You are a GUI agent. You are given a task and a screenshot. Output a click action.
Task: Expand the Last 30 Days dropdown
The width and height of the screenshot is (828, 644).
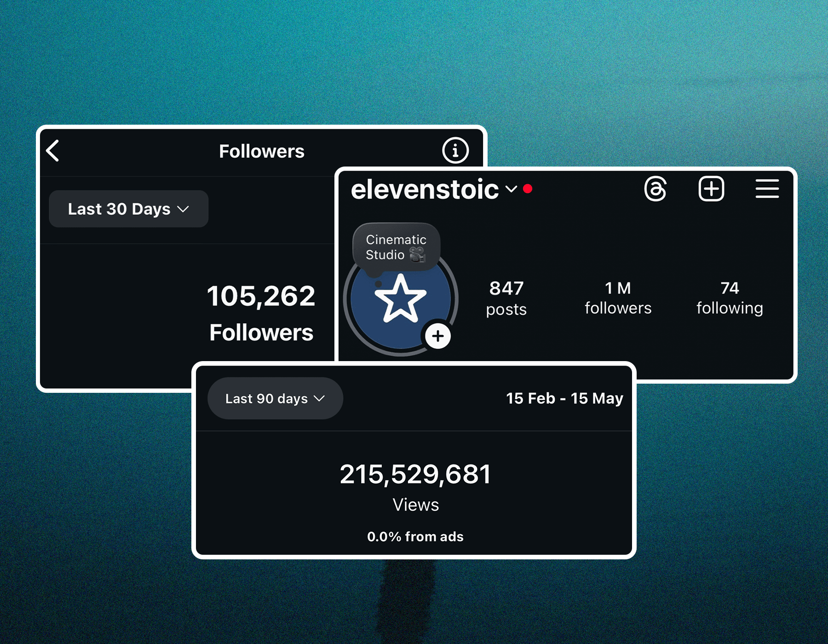(x=128, y=209)
